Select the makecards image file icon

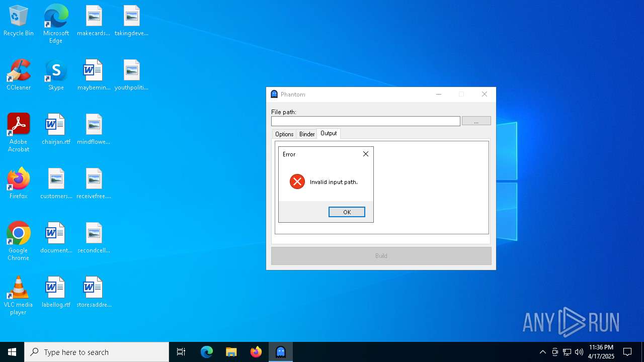click(94, 21)
